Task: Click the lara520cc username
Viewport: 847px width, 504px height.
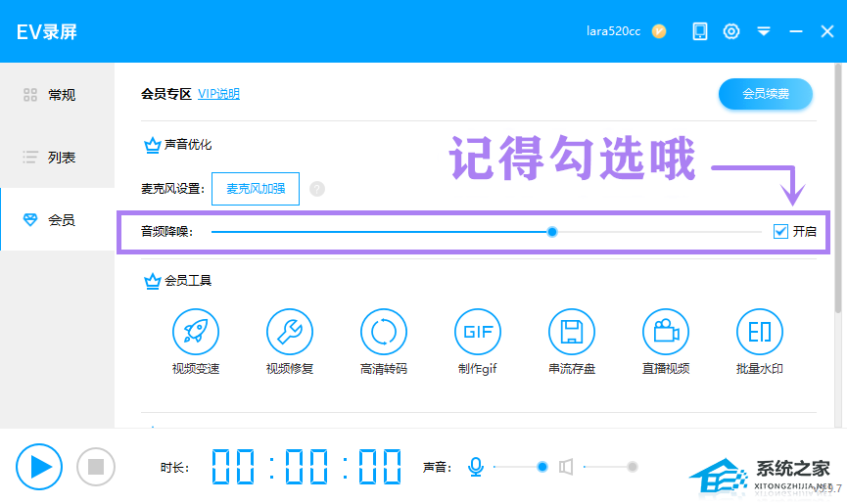Action: [614, 31]
